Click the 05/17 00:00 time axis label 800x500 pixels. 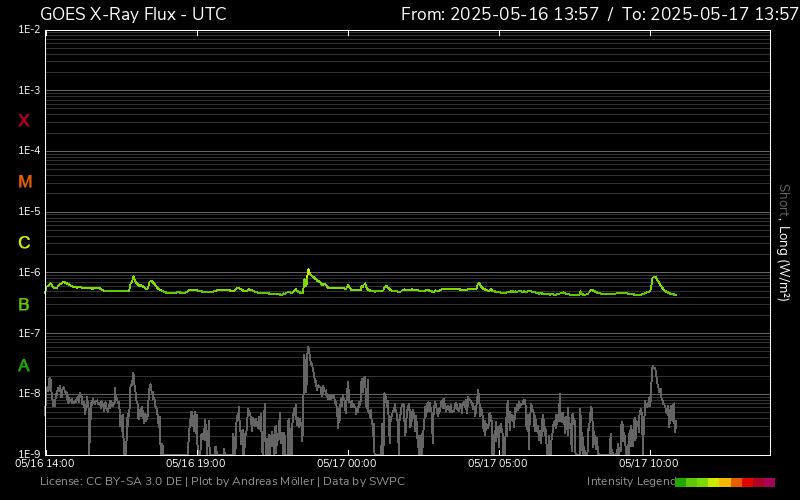[x=346, y=463]
